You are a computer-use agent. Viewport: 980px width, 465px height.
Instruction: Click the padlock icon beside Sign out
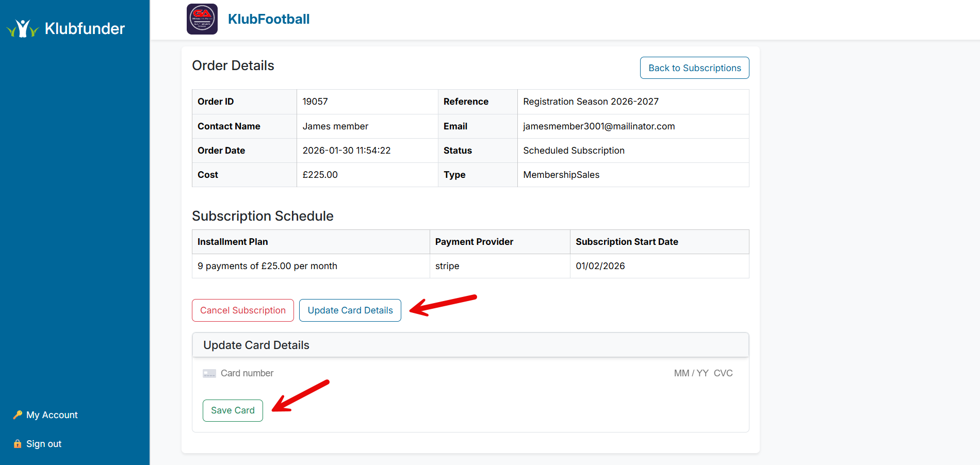[x=18, y=444]
